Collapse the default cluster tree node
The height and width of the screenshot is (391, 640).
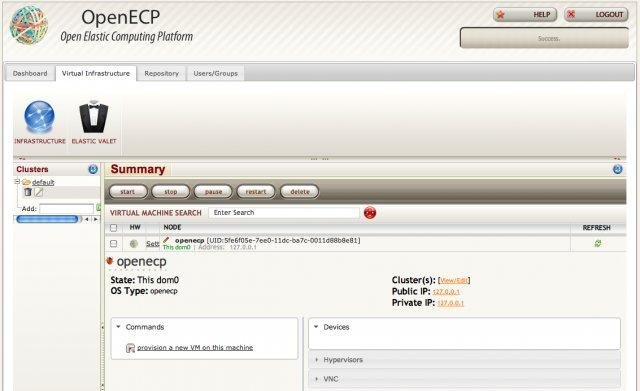[x=17, y=182]
